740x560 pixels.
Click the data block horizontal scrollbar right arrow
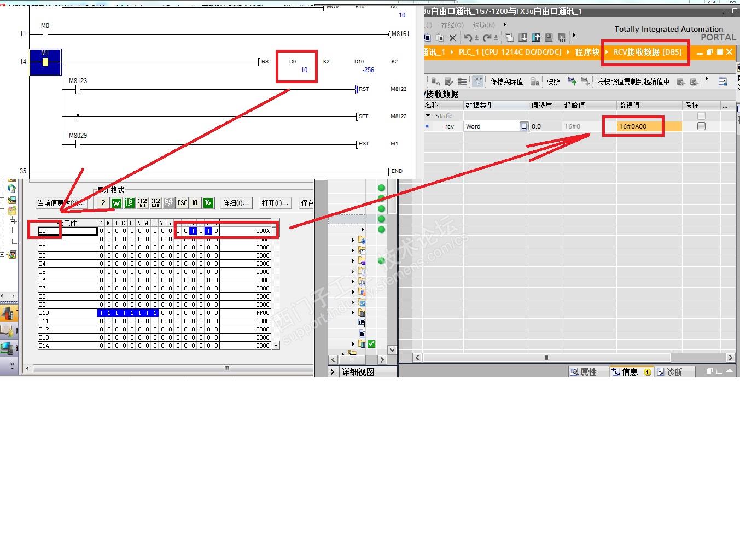click(730, 358)
